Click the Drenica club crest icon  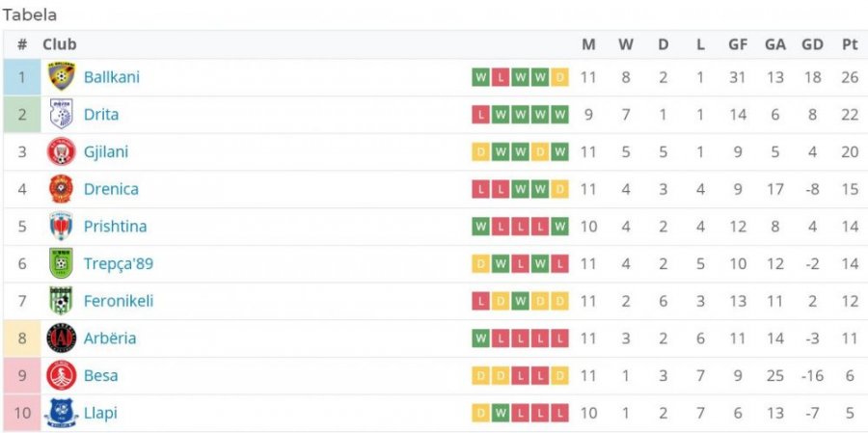(61, 189)
